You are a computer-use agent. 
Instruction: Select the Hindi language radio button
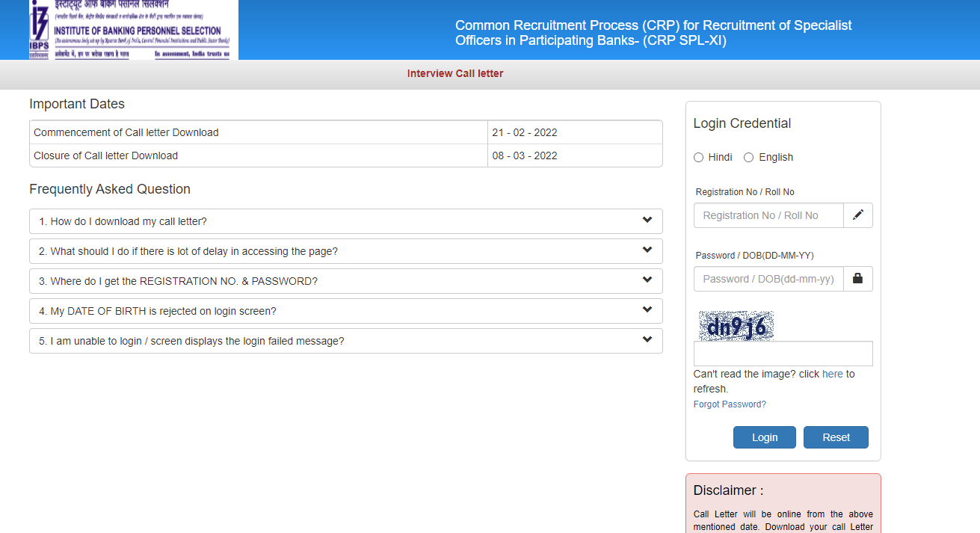[698, 158]
